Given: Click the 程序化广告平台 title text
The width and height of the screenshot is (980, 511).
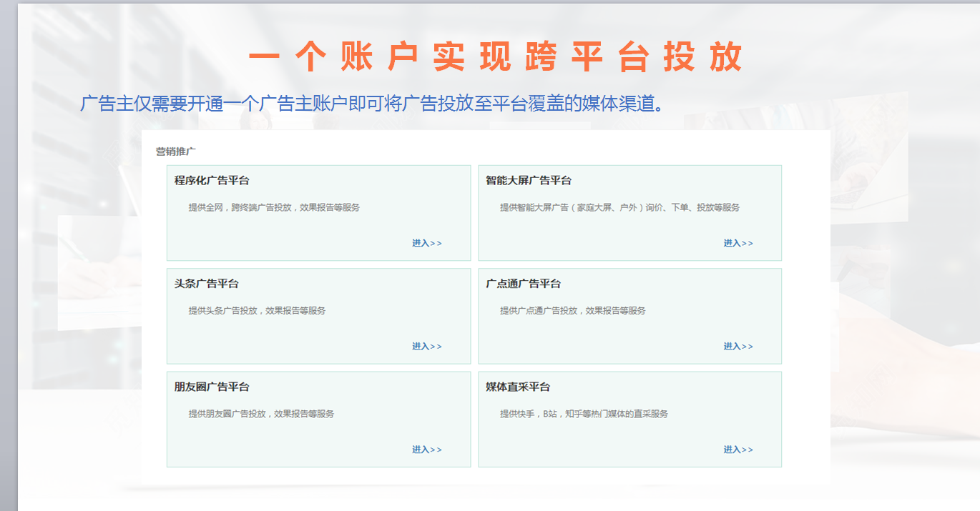Looking at the screenshot, I should (x=212, y=180).
